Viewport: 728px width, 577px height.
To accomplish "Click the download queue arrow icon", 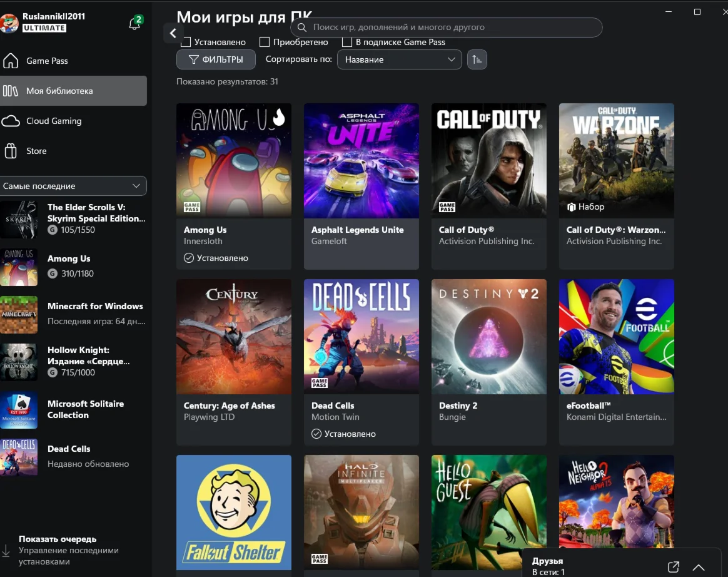I will pos(6,551).
